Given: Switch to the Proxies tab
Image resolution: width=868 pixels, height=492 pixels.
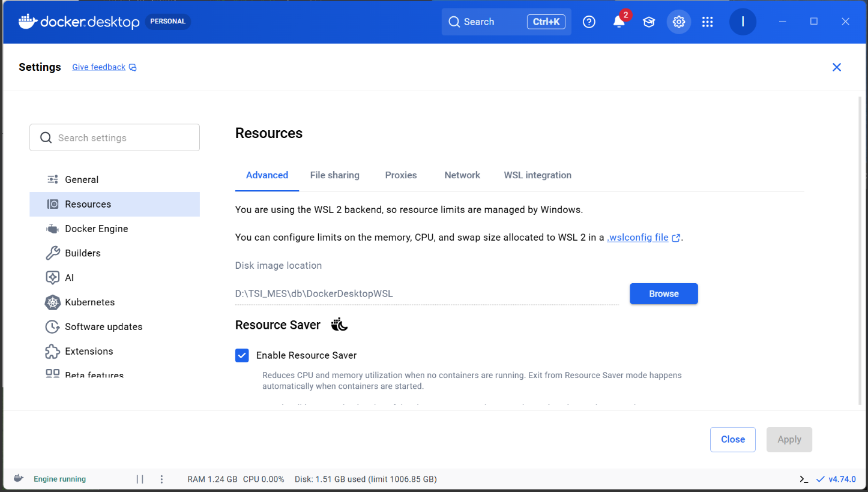Looking at the screenshot, I should pos(401,175).
